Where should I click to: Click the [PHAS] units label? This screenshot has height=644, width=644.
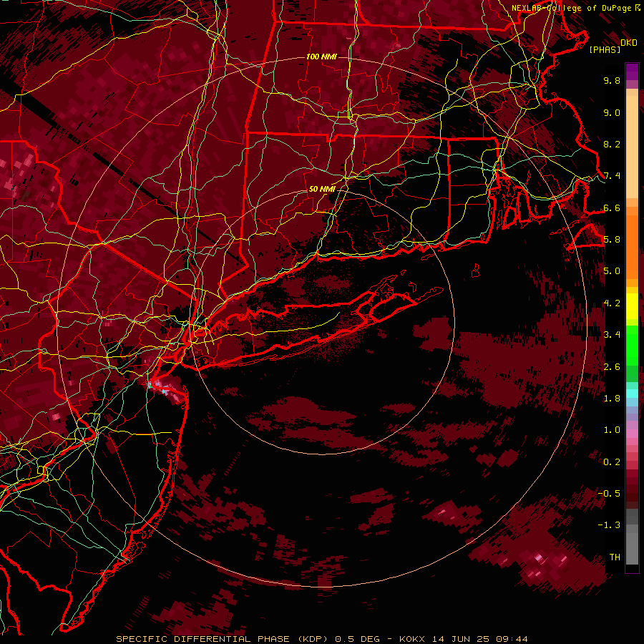tap(605, 50)
